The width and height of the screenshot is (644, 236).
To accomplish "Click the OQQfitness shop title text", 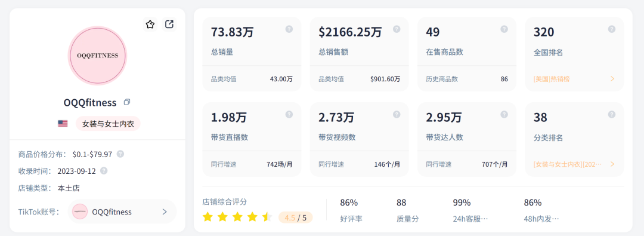I will [91, 102].
